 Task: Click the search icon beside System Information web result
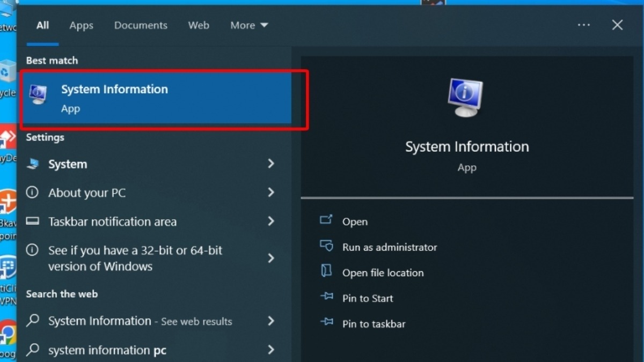pos(33,321)
